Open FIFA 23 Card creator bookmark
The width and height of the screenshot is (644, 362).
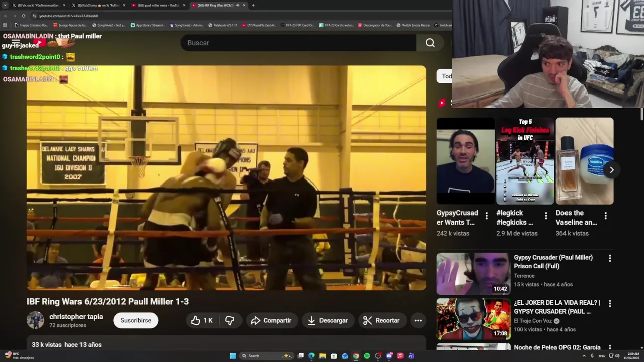click(x=337, y=25)
